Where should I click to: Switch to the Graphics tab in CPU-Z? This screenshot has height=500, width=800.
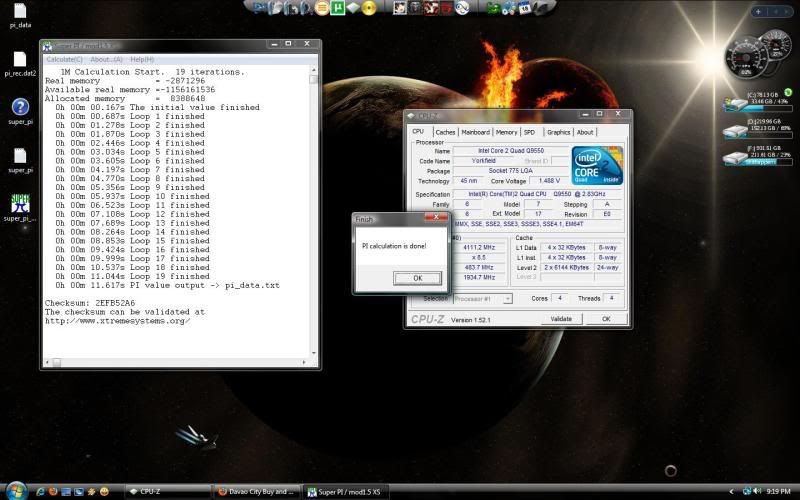[558, 132]
